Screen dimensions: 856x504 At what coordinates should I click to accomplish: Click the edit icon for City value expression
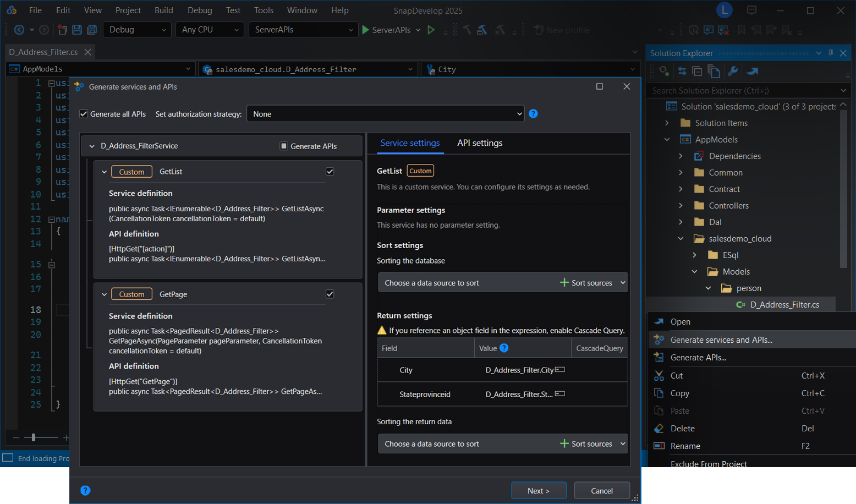pos(560,370)
